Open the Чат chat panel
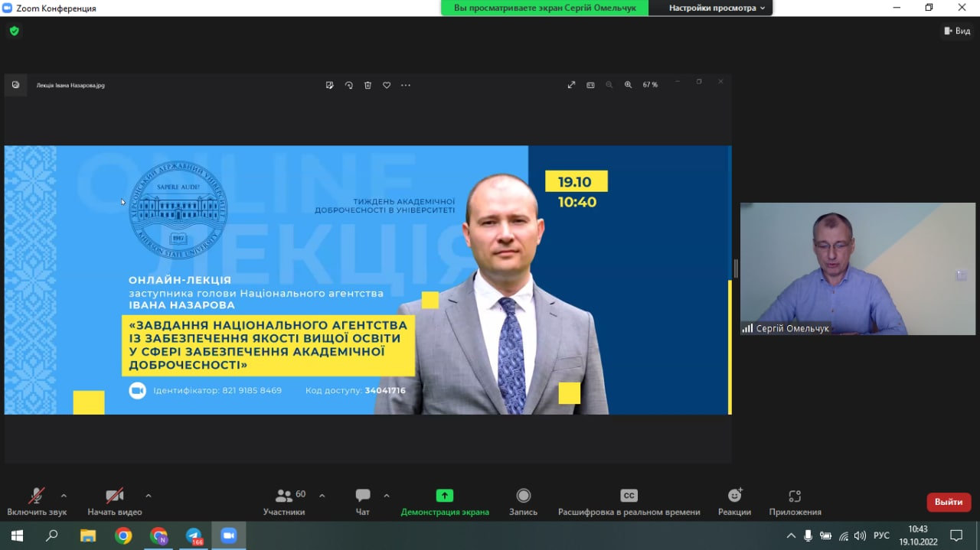The width and height of the screenshot is (980, 550). coord(363,502)
